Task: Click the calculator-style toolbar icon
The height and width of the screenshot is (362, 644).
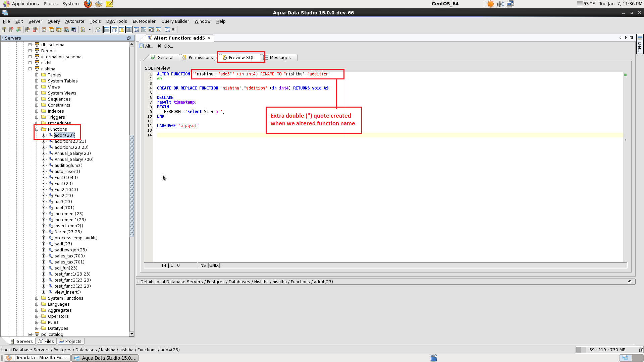Action: click(98, 30)
